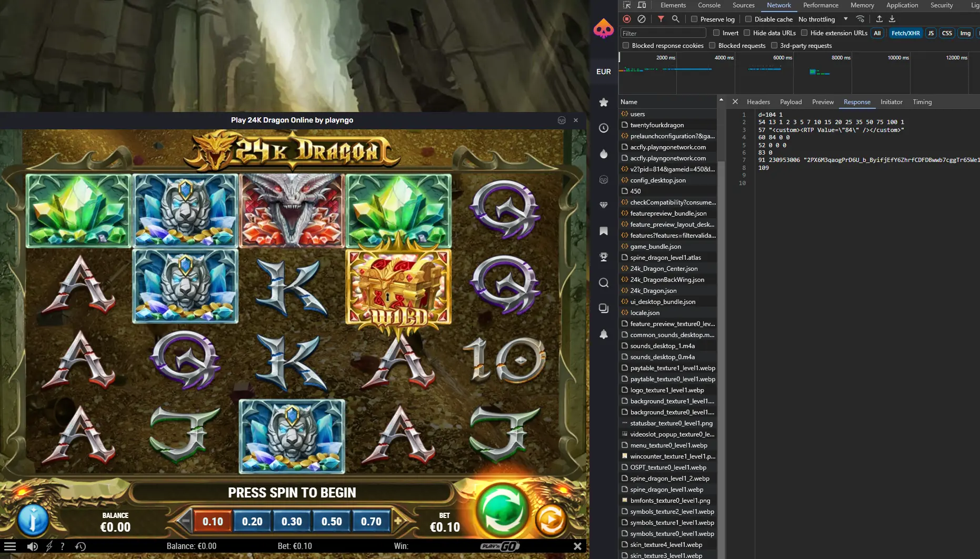980x559 pixels.
Task: Toggle the network filter funnel icon
Action: [661, 19]
